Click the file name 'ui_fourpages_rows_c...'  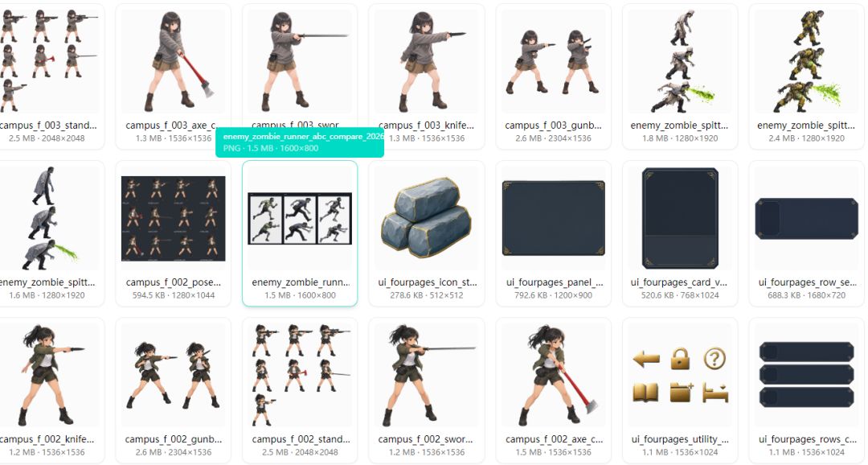[807, 439]
